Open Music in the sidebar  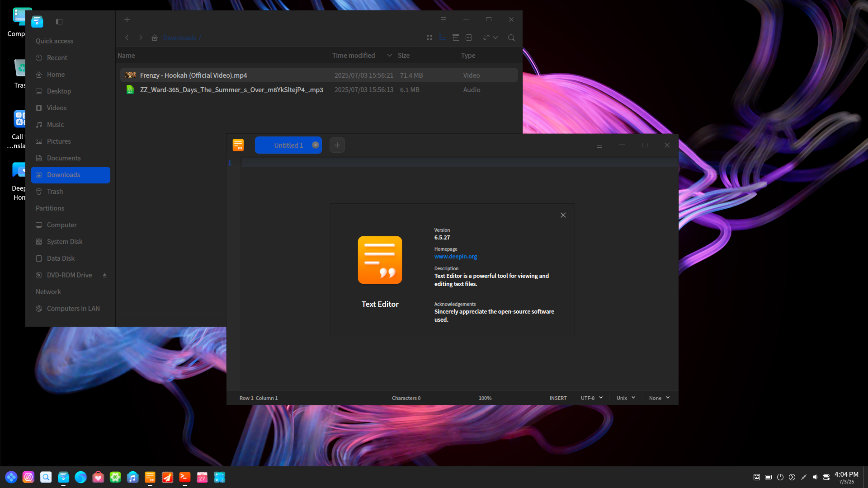click(x=71, y=125)
